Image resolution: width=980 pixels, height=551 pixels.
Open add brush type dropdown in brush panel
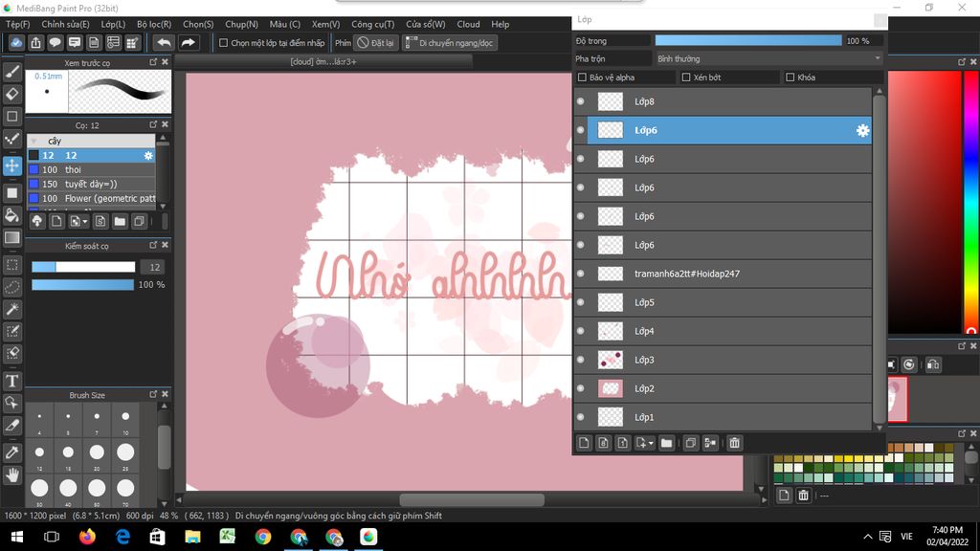tap(85, 221)
